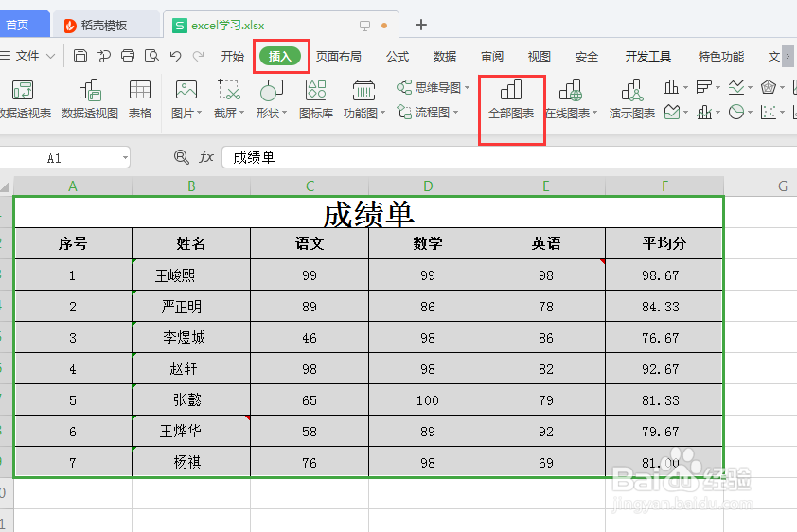Open the 图标库 icon library
Screen dimensions: 797x532
(315, 99)
